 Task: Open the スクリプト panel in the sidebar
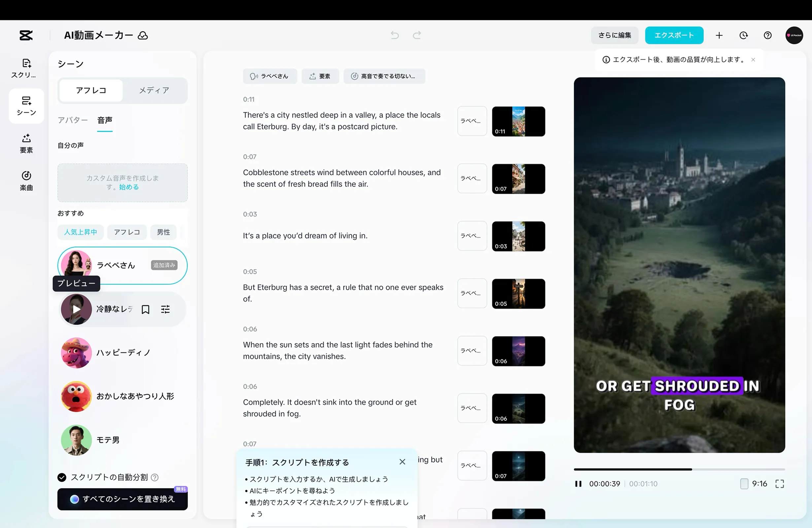(26, 68)
